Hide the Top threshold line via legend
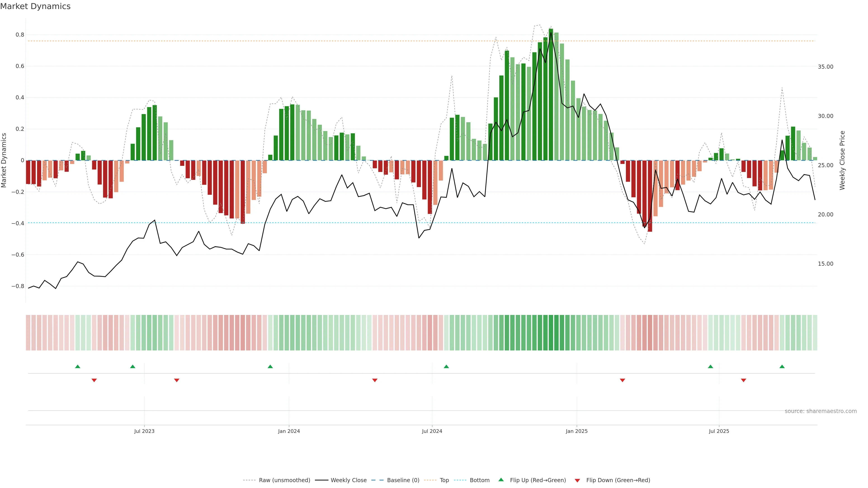Image resolution: width=868 pixels, height=488 pixels. [444, 480]
